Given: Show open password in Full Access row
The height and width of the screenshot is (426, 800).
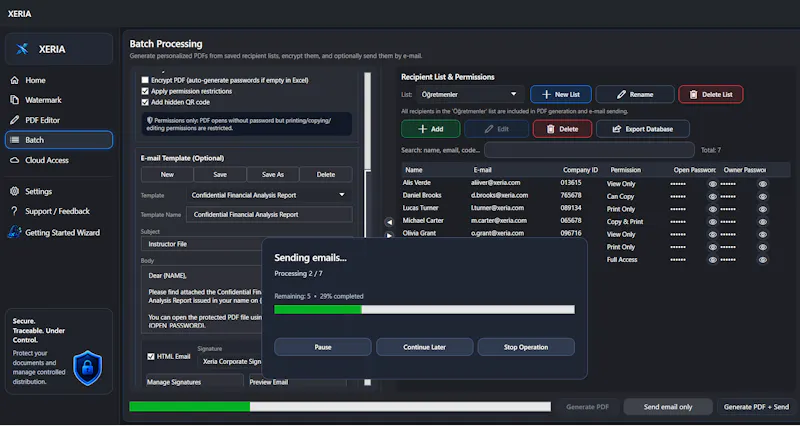Looking at the screenshot, I should 713,260.
